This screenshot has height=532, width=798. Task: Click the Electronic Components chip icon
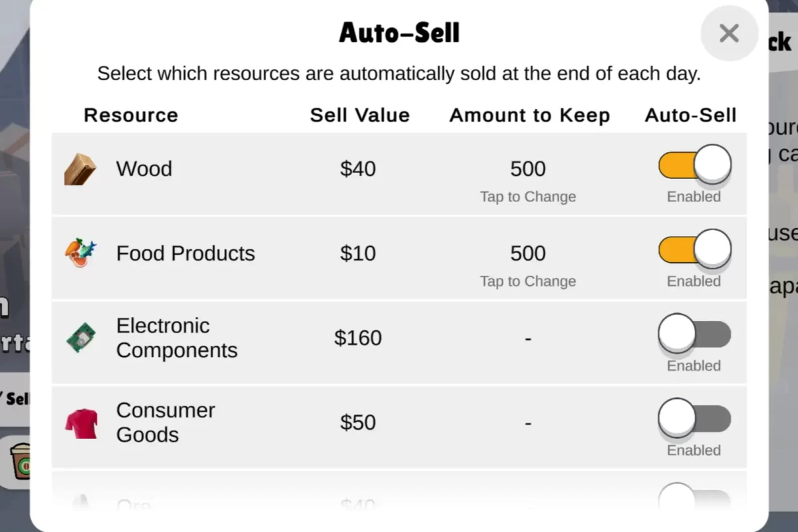(80, 338)
